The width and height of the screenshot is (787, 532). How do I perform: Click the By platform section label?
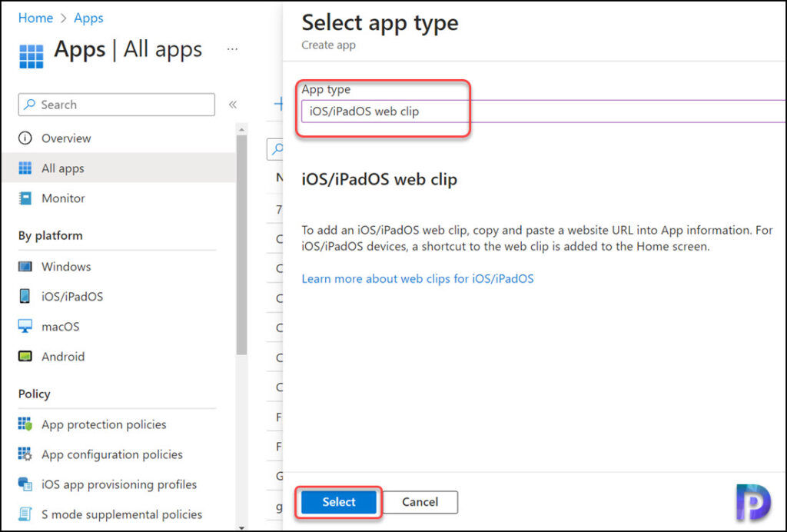coord(50,235)
